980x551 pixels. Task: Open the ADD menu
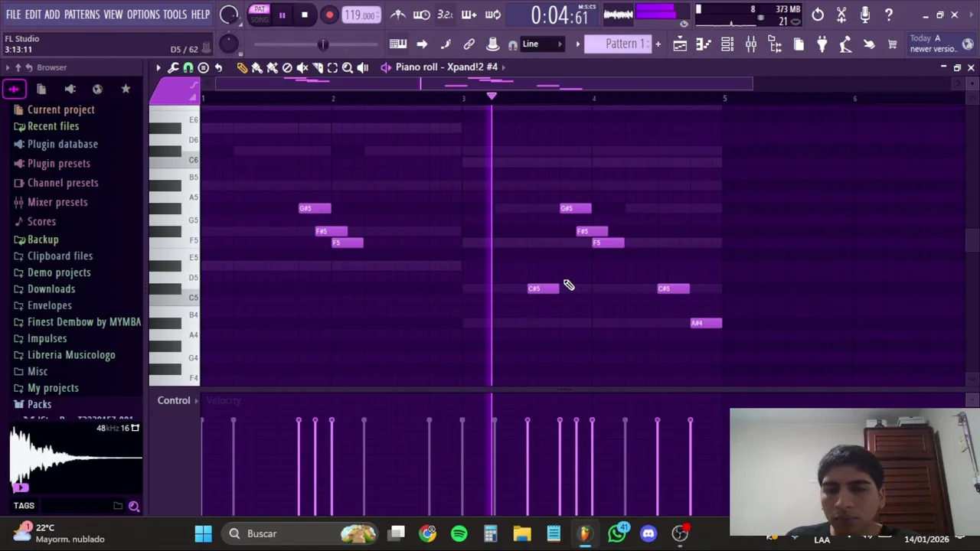pos(52,15)
